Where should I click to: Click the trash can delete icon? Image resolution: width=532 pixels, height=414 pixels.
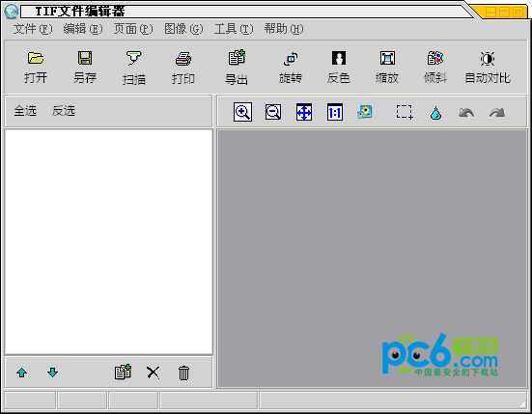pyautogui.click(x=183, y=373)
